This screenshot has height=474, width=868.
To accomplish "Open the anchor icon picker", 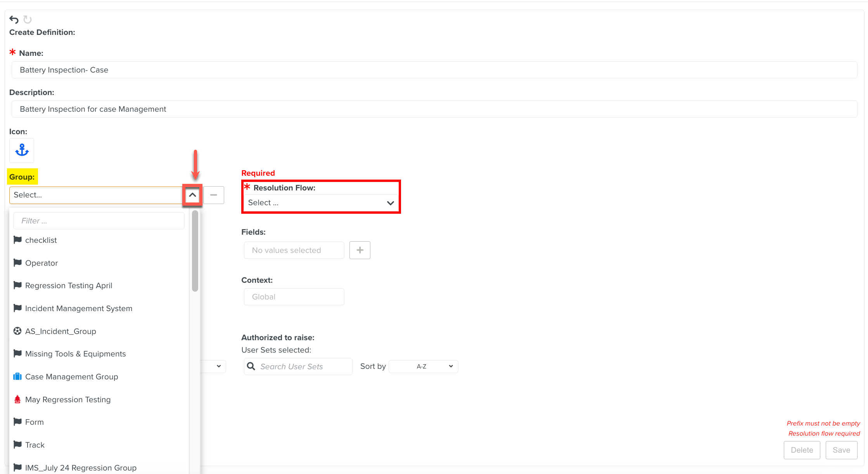I will coord(22,150).
